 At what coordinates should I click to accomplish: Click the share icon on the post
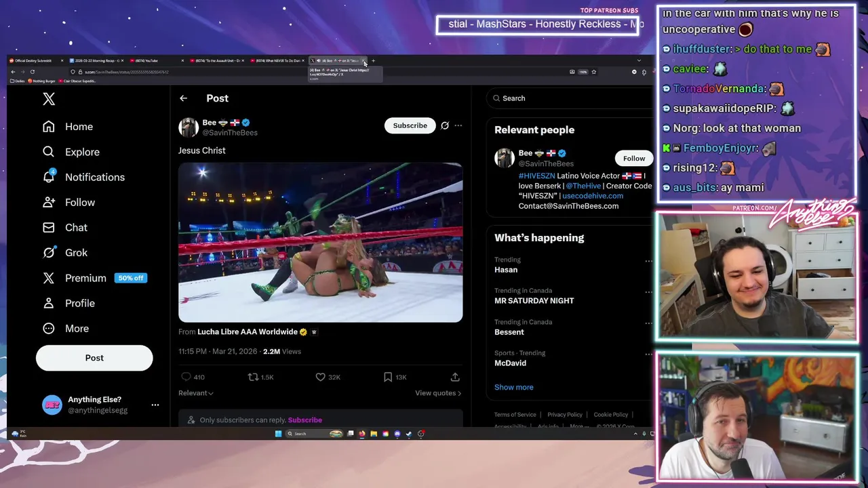click(x=455, y=377)
